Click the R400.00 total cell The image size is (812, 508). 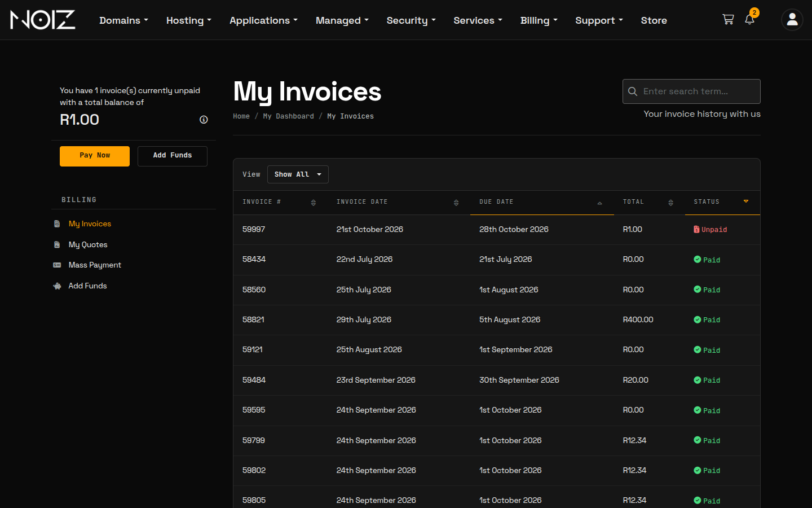(638, 319)
